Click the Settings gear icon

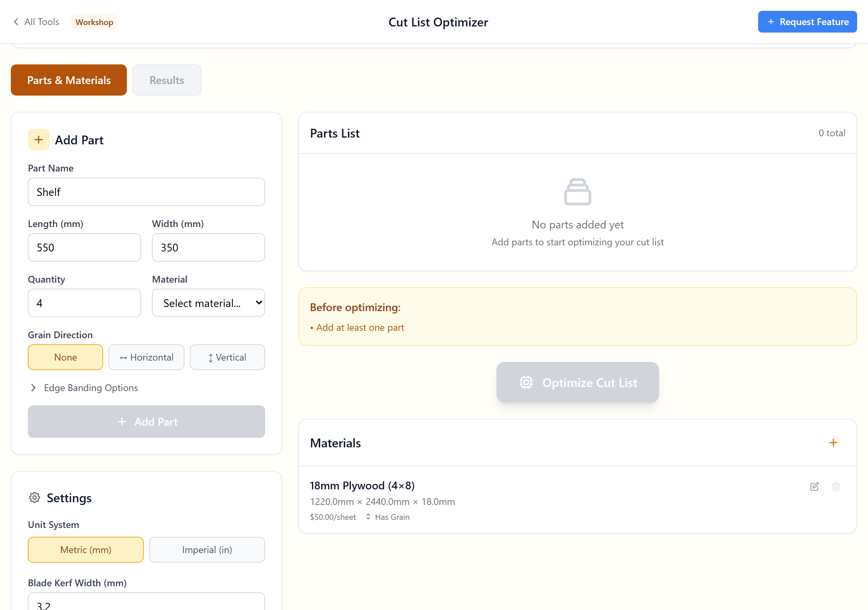(x=34, y=498)
